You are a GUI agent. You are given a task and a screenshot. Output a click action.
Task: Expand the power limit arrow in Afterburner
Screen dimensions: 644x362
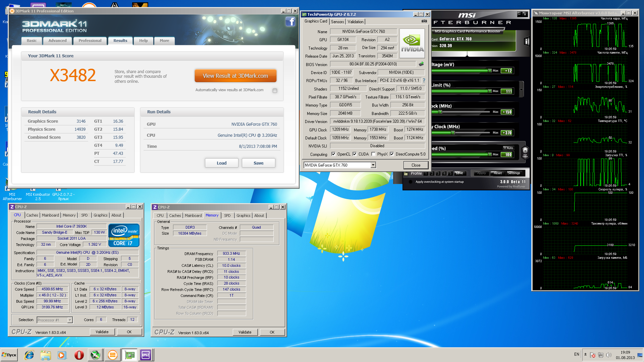[x=521, y=90]
